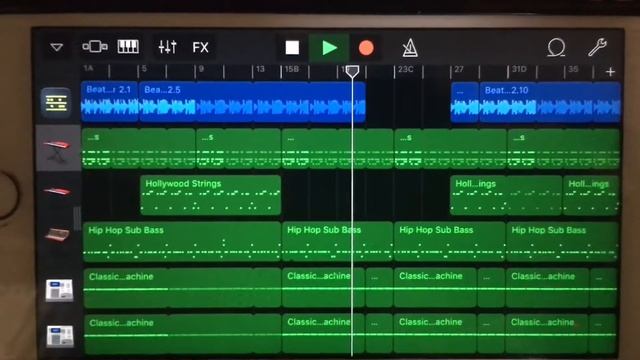The image size is (640, 360).
Task: Tap bar 13 on the ruler
Action: [x=260, y=69]
